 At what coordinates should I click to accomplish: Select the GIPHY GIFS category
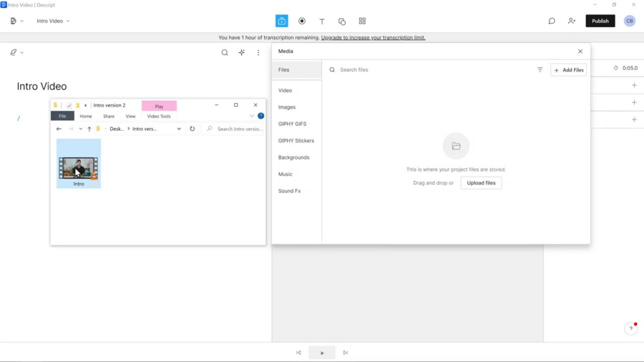tap(292, 124)
